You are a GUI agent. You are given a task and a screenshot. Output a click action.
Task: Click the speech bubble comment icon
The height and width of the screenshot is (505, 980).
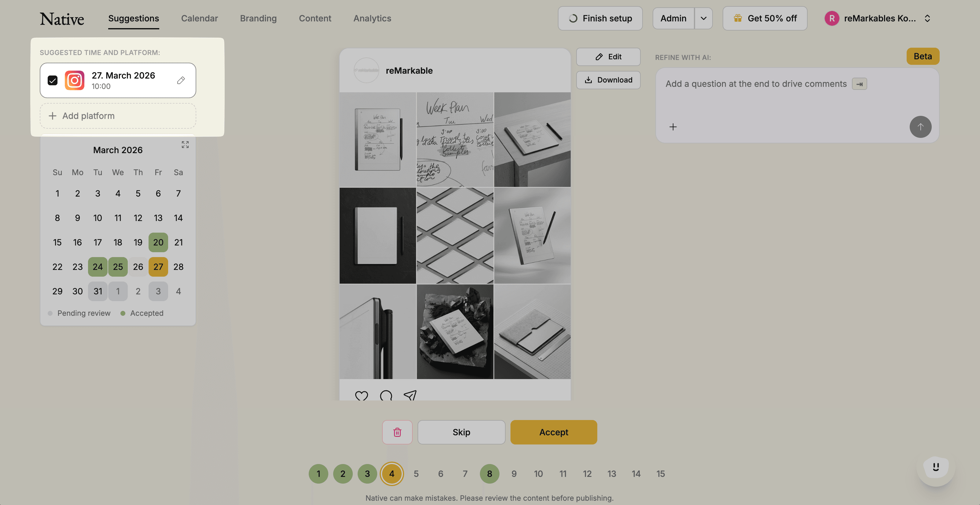click(x=386, y=396)
